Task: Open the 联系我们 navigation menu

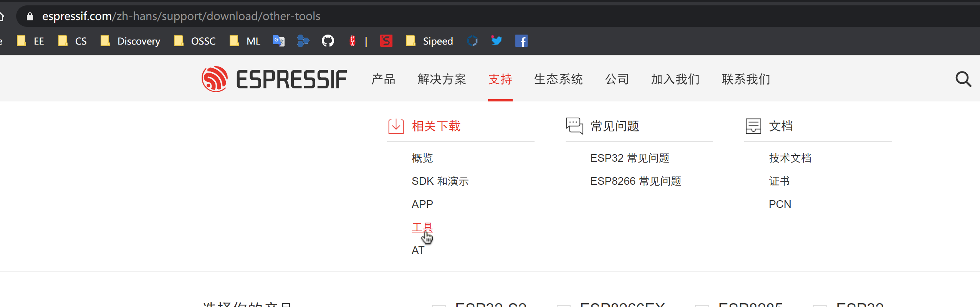Action: (x=746, y=79)
